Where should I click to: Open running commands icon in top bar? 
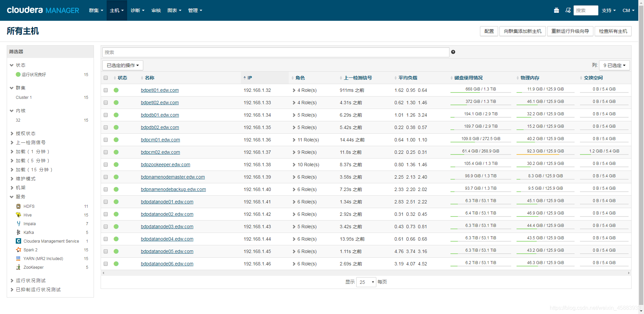(x=568, y=10)
